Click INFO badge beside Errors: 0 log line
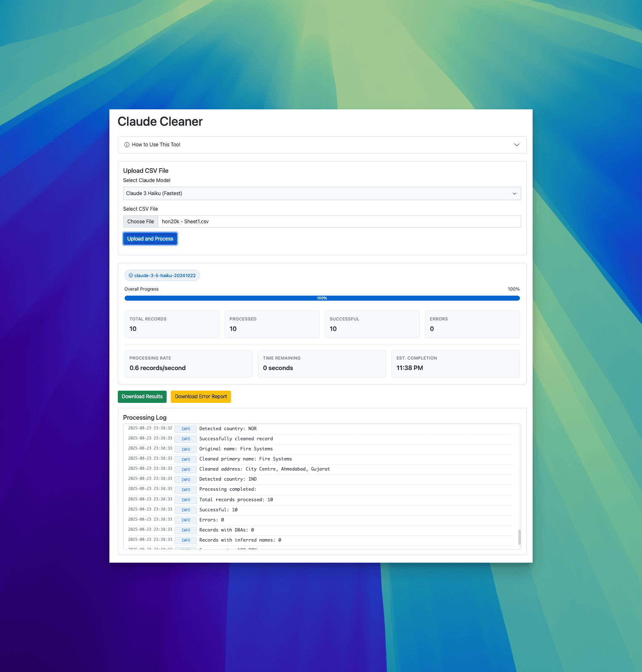This screenshot has width=642, height=672. click(x=186, y=520)
